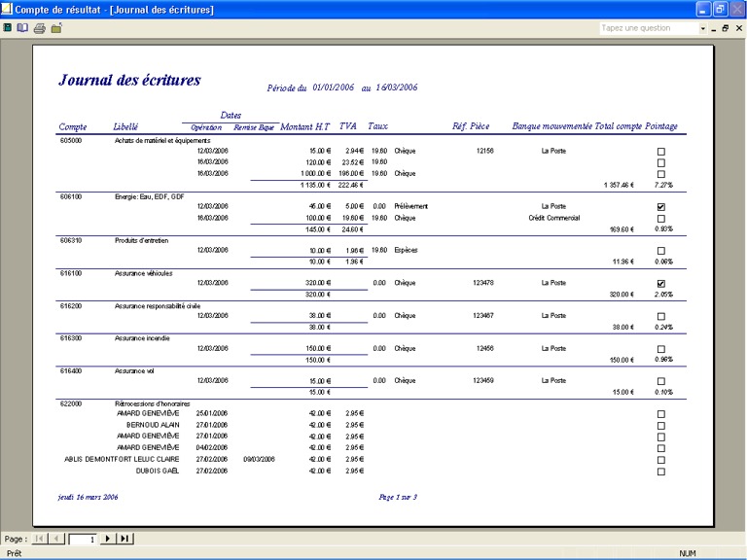Click 'Rétrocessions d'honoraires' label
The width and height of the screenshot is (747, 560).
coord(153,403)
